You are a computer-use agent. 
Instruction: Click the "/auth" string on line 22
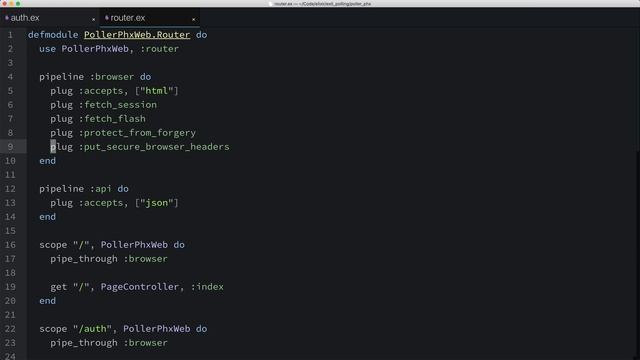pyautogui.click(x=92, y=329)
